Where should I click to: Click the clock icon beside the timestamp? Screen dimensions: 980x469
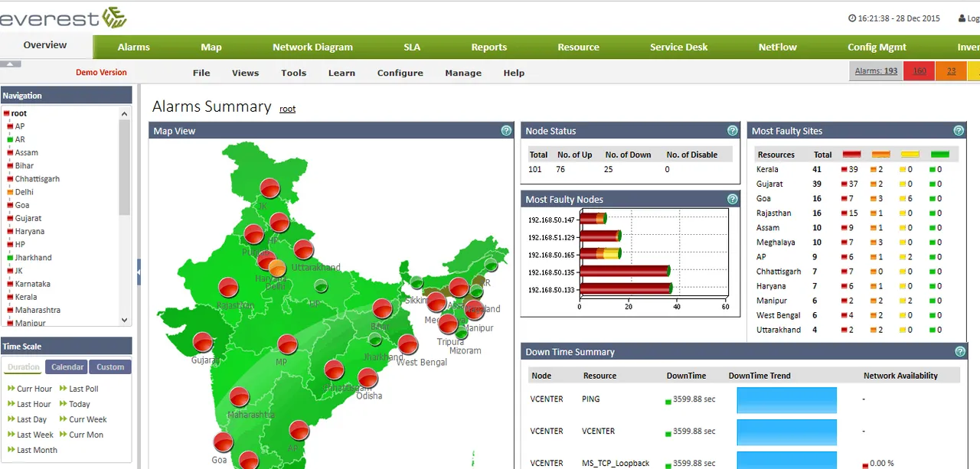pos(852,18)
